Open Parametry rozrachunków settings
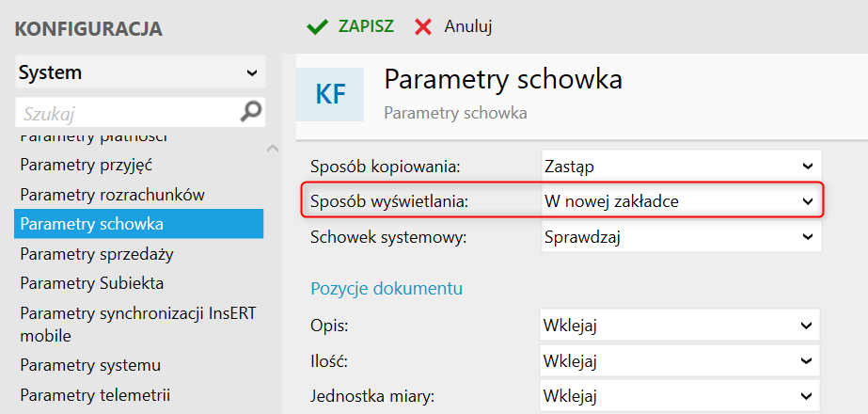This screenshot has width=868, height=414. point(112,195)
